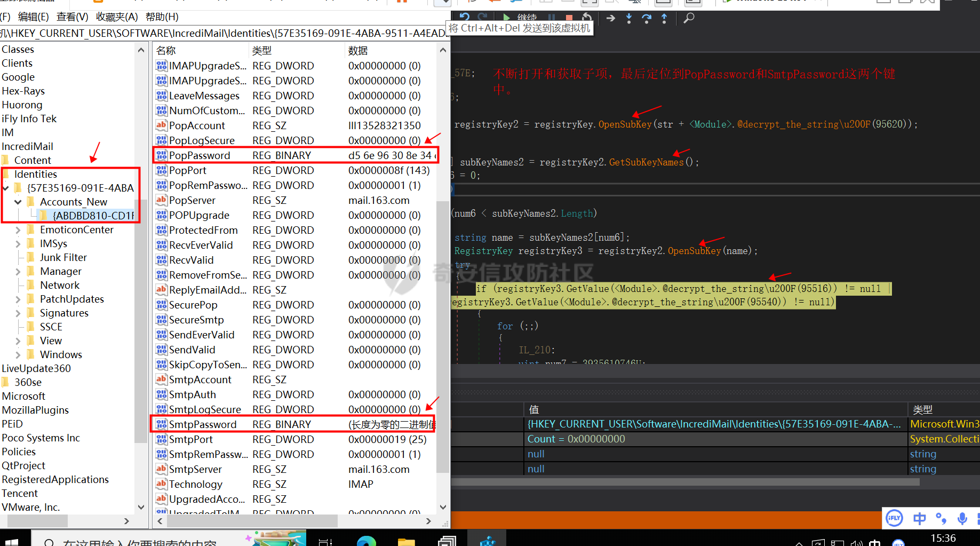Image resolution: width=980 pixels, height=546 pixels.
Task: Click the iFLY microphone voice input icon
Action: coord(962,518)
